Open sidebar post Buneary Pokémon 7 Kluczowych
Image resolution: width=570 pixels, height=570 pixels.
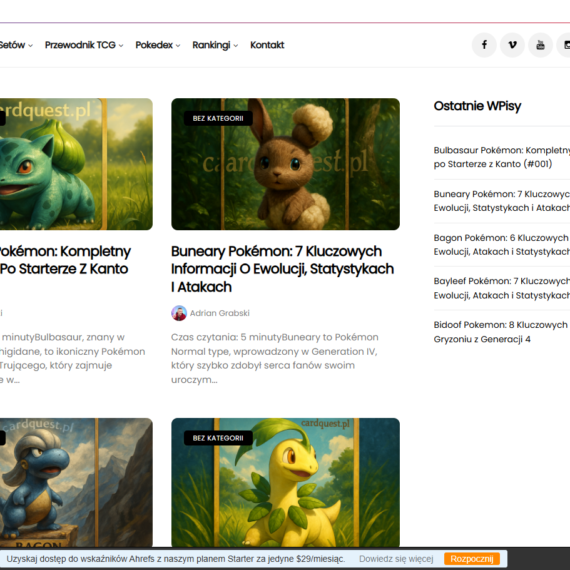pos(502,201)
